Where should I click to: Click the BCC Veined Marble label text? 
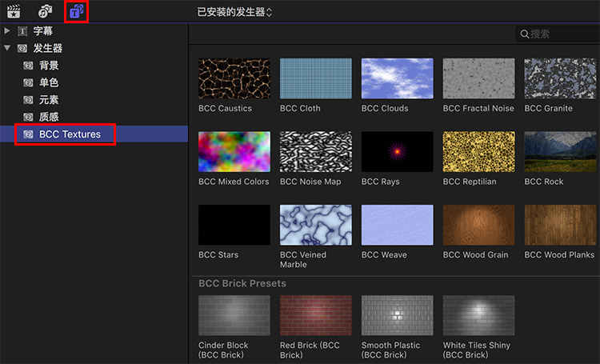tap(303, 259)
